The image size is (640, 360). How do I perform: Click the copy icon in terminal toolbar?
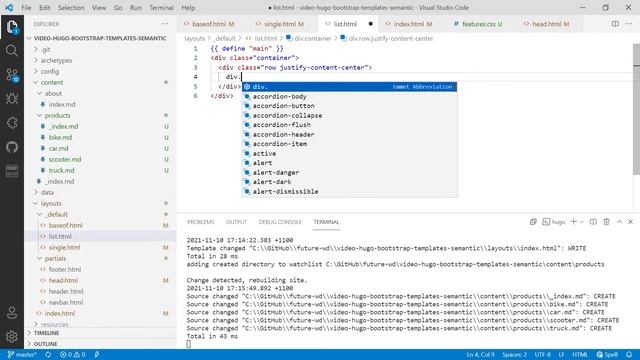pos(533,222)
